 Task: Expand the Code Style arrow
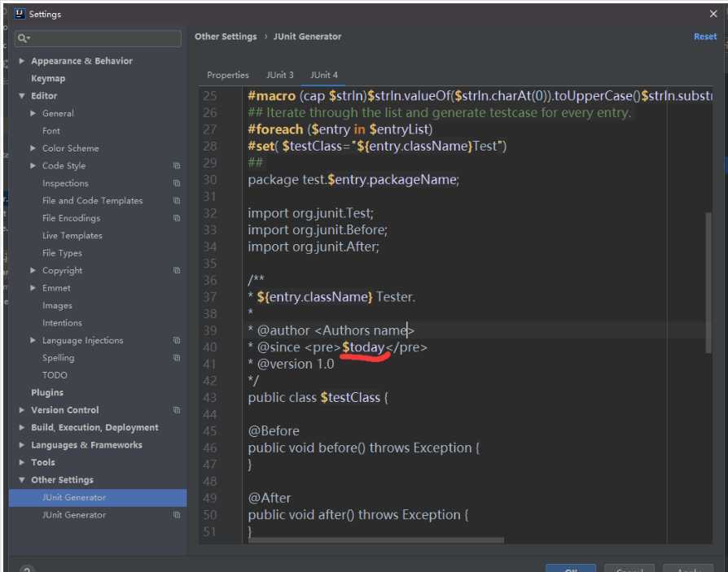point(33,166)
